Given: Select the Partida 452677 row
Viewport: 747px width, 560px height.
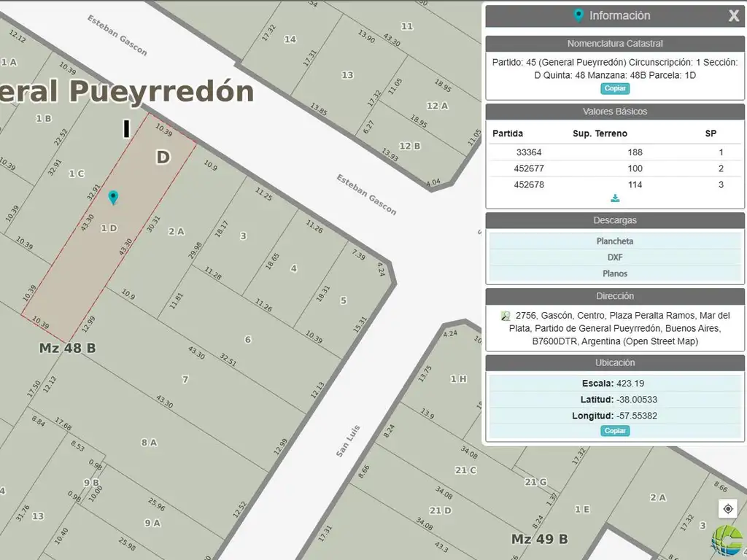Looking at the screenshot, I should click(614, 168).
